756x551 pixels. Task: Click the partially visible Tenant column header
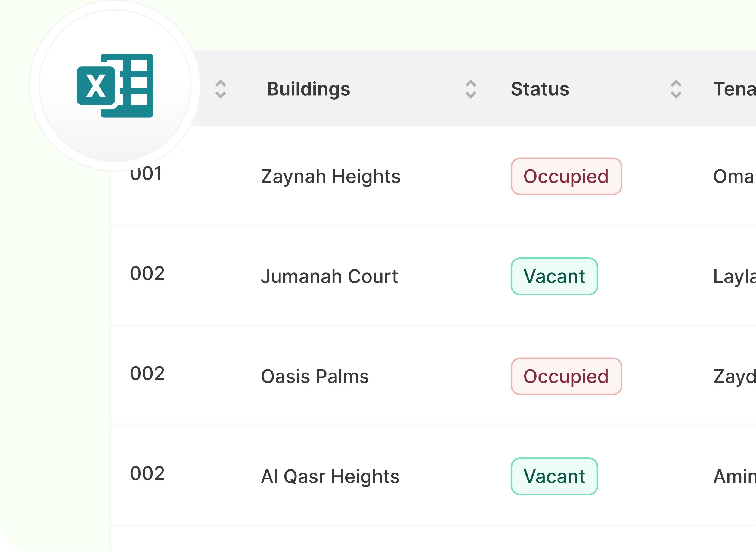tap(734, 89)
